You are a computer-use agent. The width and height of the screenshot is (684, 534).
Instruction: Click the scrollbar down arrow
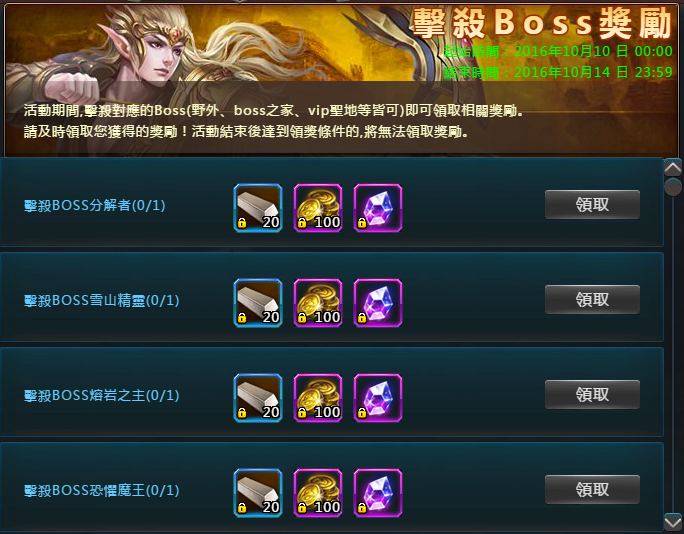click(x=673, y=522)
